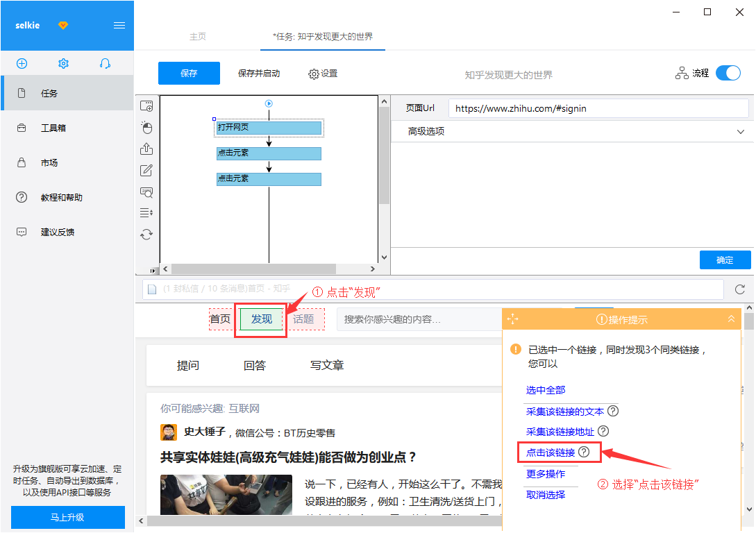
Task: Click the 发现 link on Zhihu
Action: (262, 319)
